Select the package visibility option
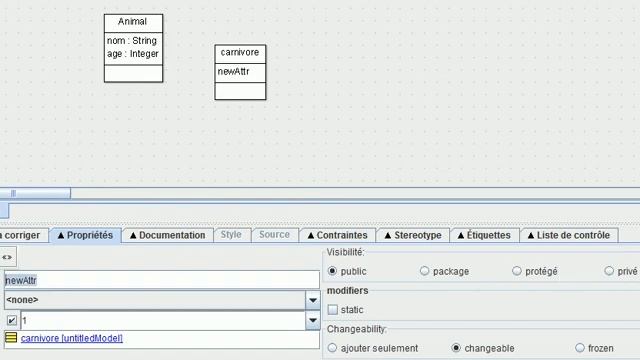The image size is (640, 360). (x=424, y=271)
